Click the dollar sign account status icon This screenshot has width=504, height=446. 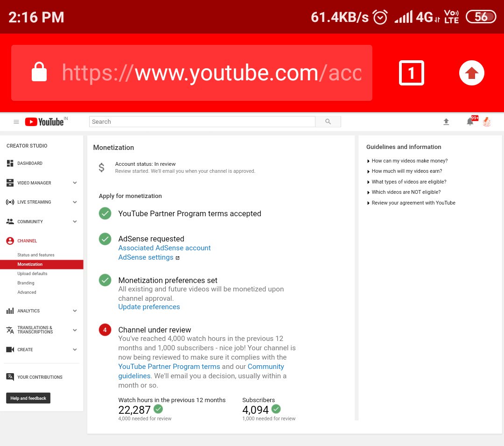point(101,168)
